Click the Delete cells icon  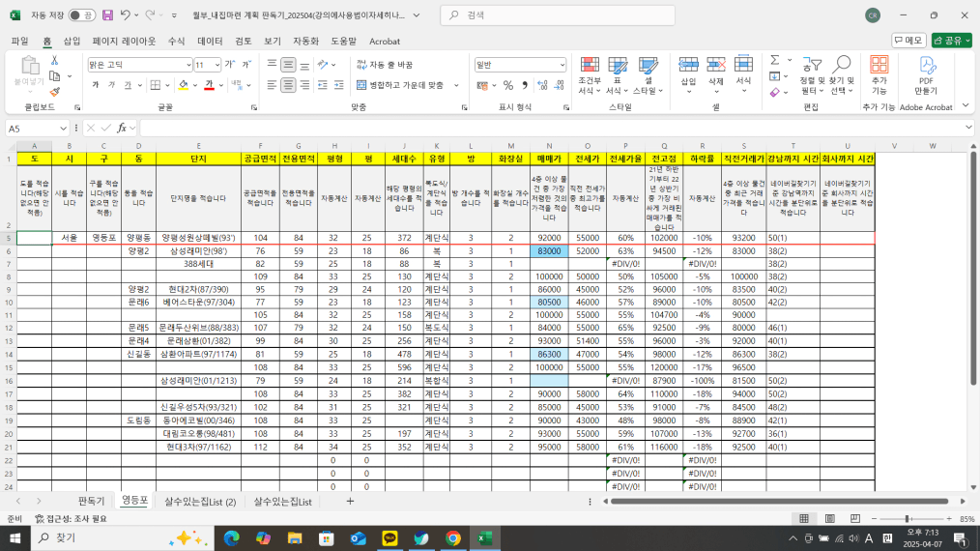[715, 65]
